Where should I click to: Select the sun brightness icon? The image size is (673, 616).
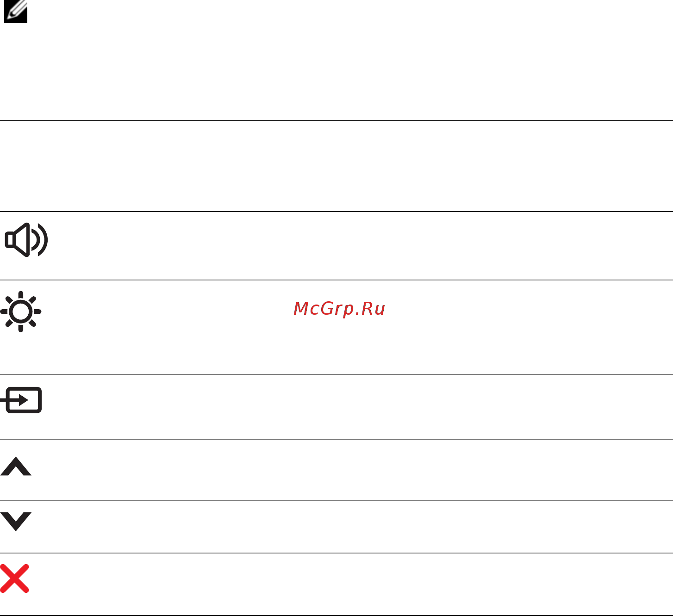(x=21, y=311)
